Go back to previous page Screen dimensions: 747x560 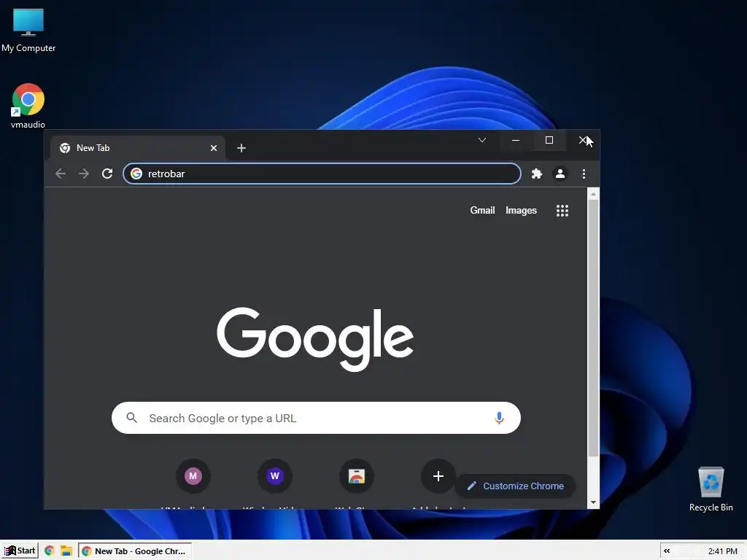click(61, 174)
